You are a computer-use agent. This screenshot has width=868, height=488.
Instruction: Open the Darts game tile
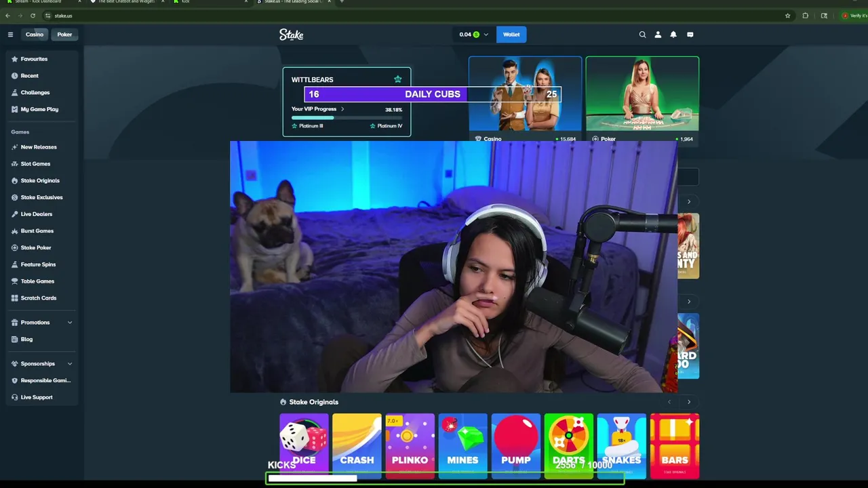click(568, 445)
